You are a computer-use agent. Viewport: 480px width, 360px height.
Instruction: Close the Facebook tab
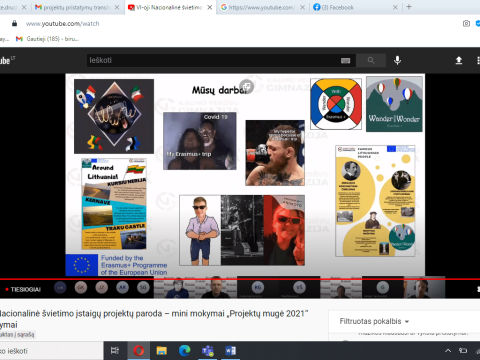click(x=395, y=7)
